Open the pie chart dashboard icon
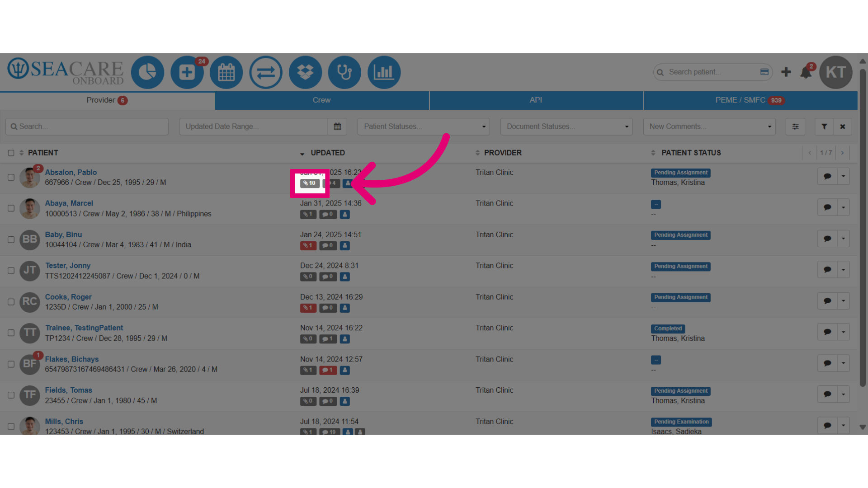The image size is (868, 488). pos(147,72)
